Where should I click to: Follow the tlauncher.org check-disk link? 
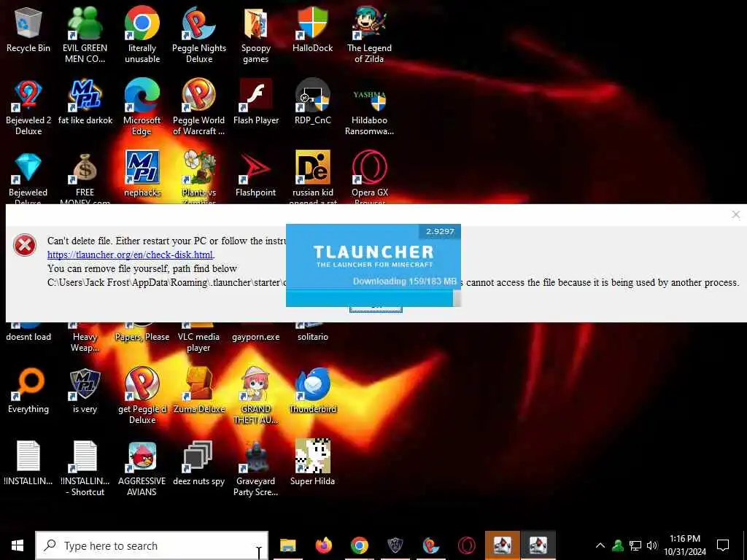click(130, 254)
